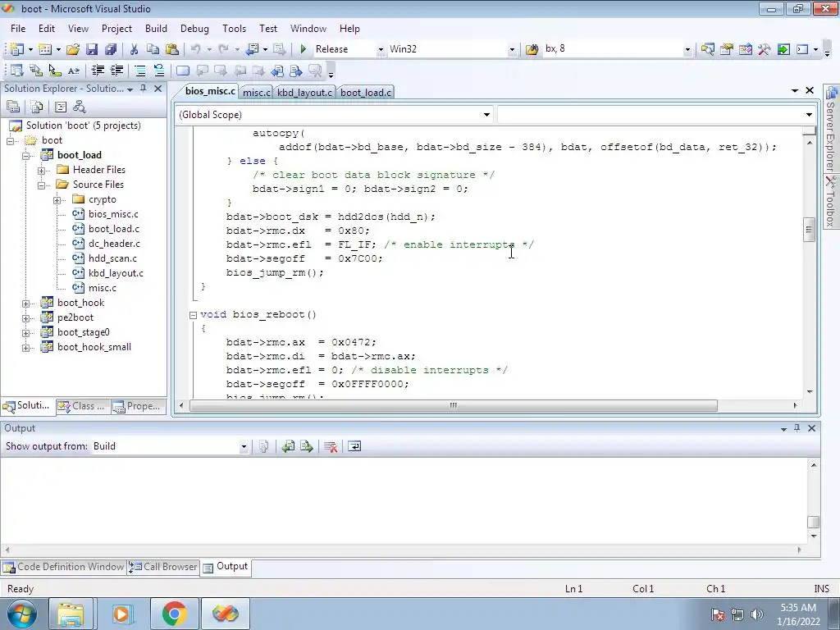Image resolution: width=840 pixels, height=630 pixels.
Task: Open Google Chrome from the taskbar
Action: (174, 614)
